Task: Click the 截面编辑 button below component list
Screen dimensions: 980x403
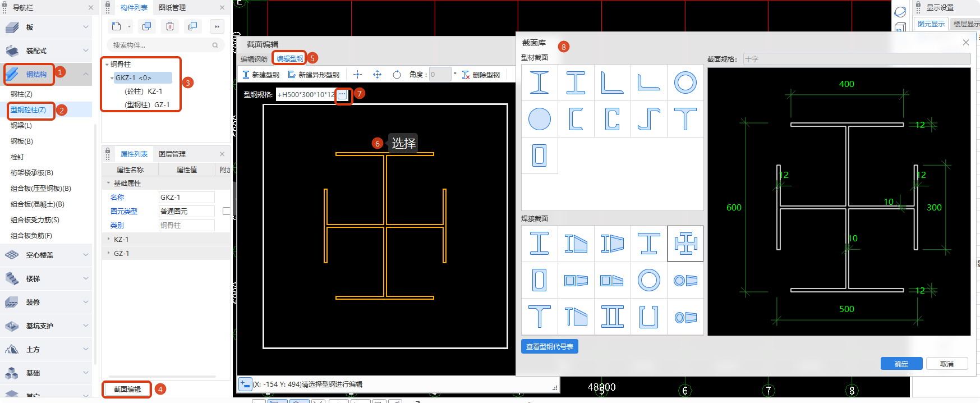Action: click(x=127, y=389)
